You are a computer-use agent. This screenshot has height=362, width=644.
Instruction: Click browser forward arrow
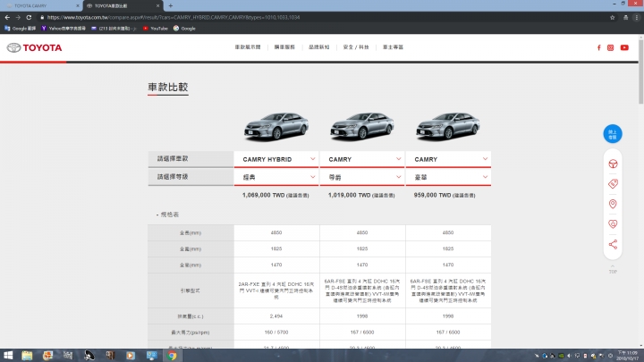(18, 17)
